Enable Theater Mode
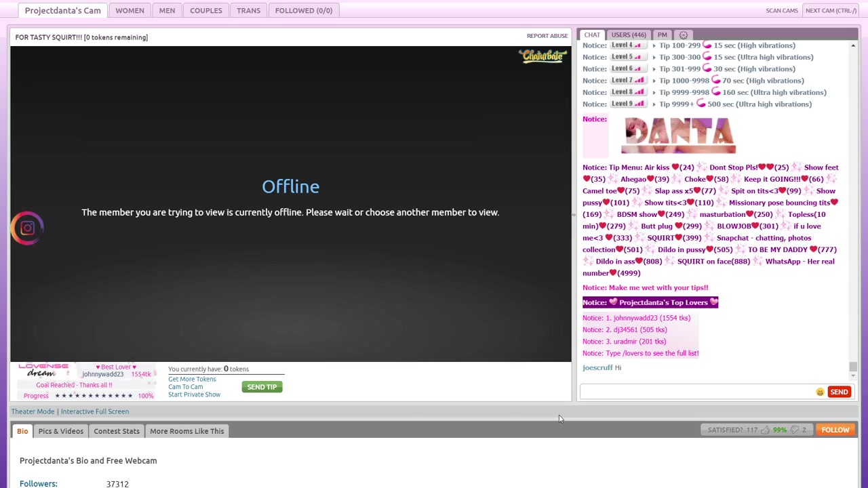868x488 pixels. [33, 411]
